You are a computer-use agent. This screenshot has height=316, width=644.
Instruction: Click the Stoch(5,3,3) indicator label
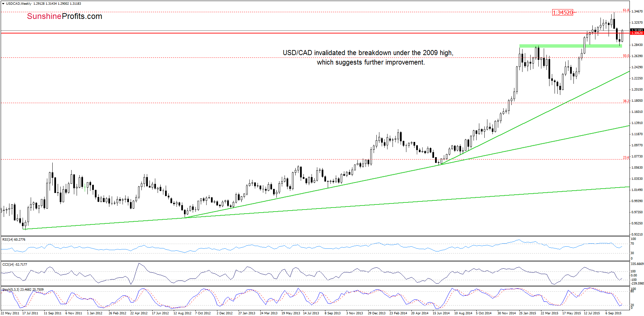(x=23, y=290)
